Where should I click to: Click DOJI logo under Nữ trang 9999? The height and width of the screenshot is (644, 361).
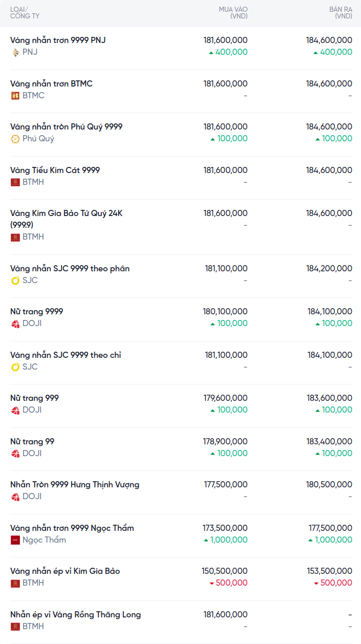point(15,324)
